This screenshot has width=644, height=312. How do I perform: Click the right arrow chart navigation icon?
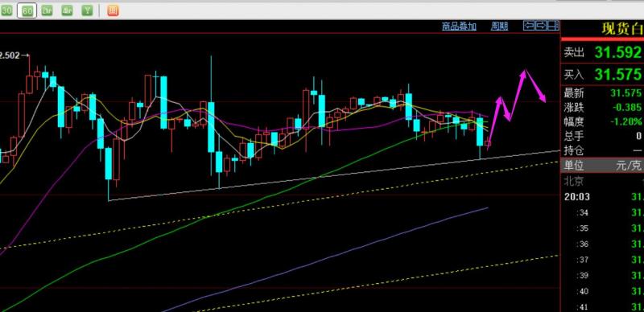pos(541,26)
